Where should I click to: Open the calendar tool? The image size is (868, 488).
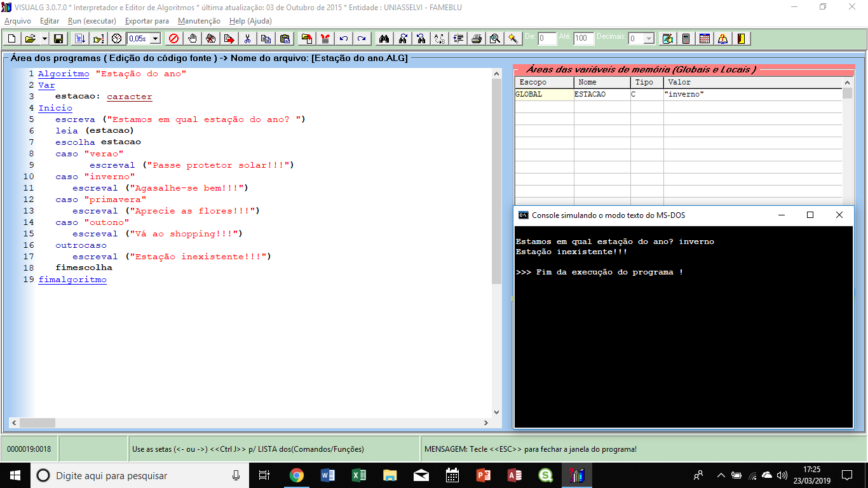(x=704, y=39)
